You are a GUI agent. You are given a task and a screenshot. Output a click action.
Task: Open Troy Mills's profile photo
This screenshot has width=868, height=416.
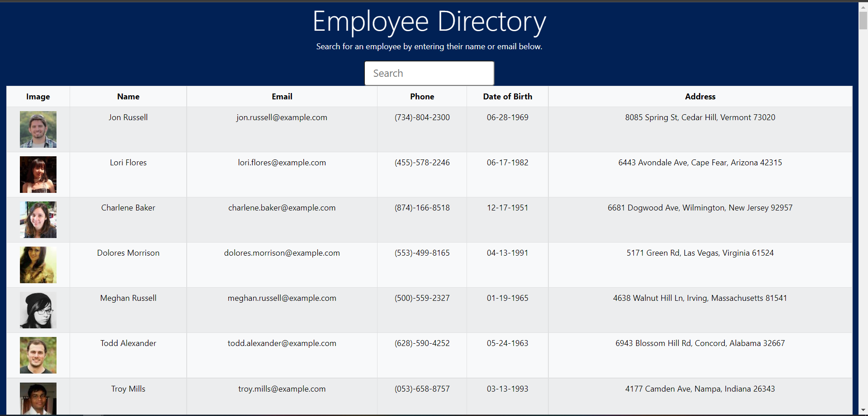38,398
